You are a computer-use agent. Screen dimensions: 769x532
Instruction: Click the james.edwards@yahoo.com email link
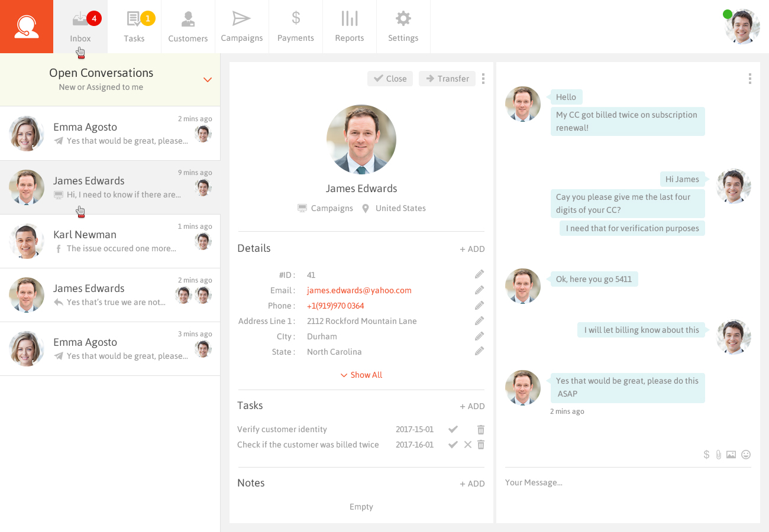coord(359,290)
